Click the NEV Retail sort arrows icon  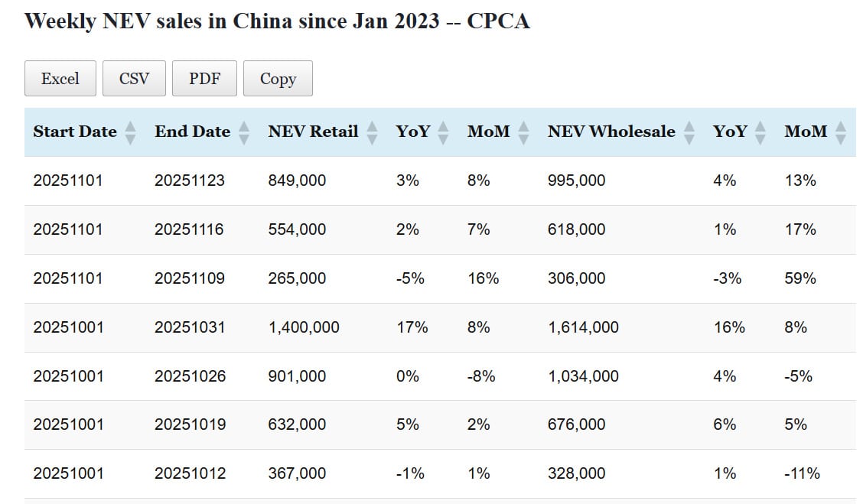click(x=373, y=132)
